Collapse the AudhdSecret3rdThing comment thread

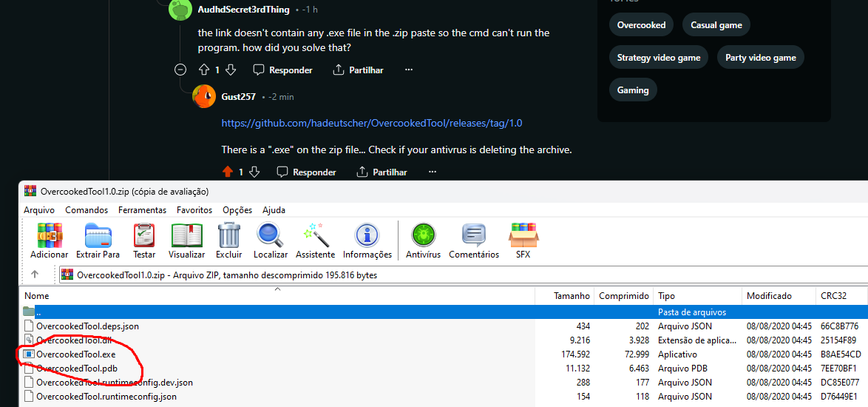[180, 70]
